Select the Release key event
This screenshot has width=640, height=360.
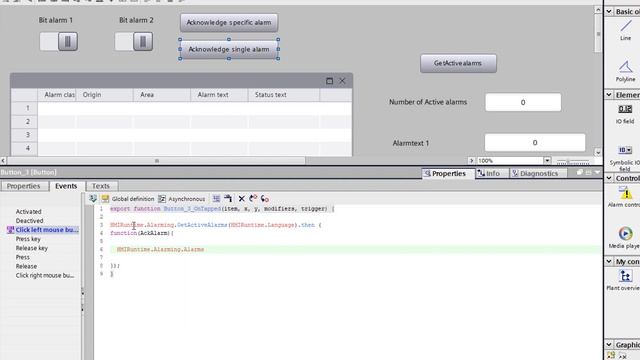point(32,248)
